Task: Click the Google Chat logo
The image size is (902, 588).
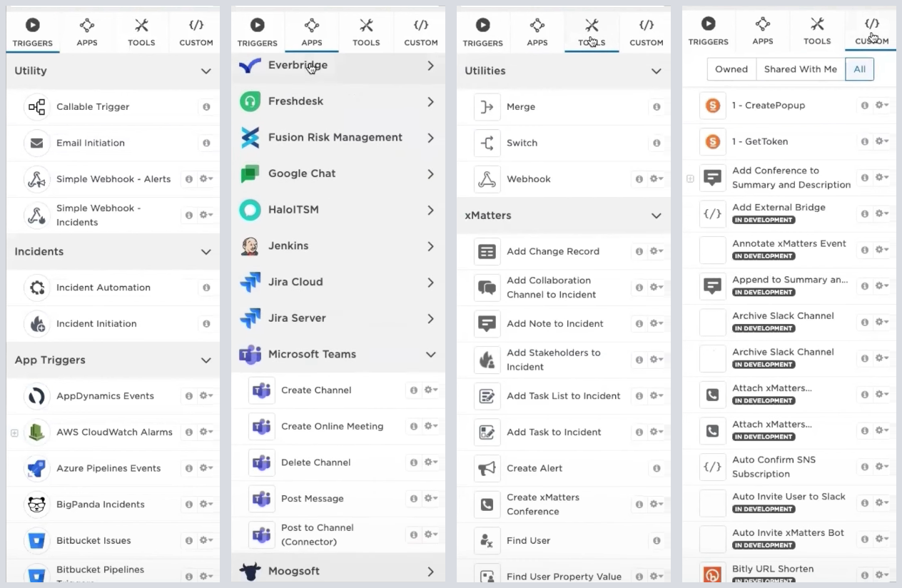Action: [250, 173]
